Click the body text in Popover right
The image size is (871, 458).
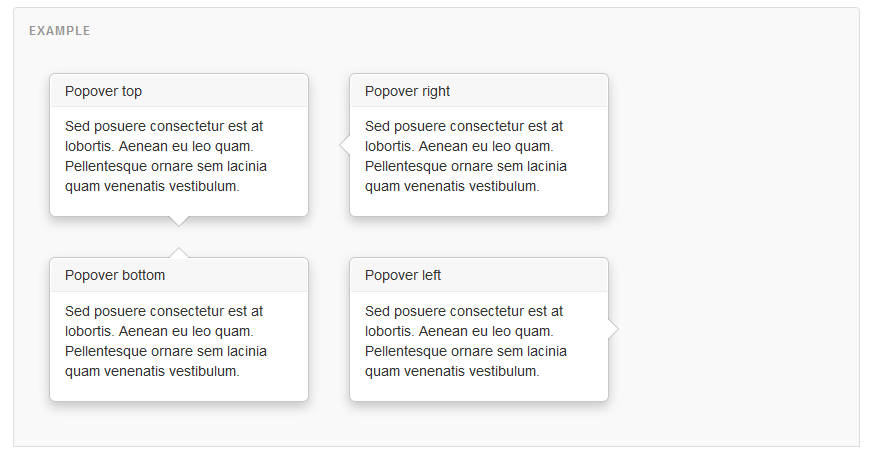pyautogui.click(x=465, y=156)
